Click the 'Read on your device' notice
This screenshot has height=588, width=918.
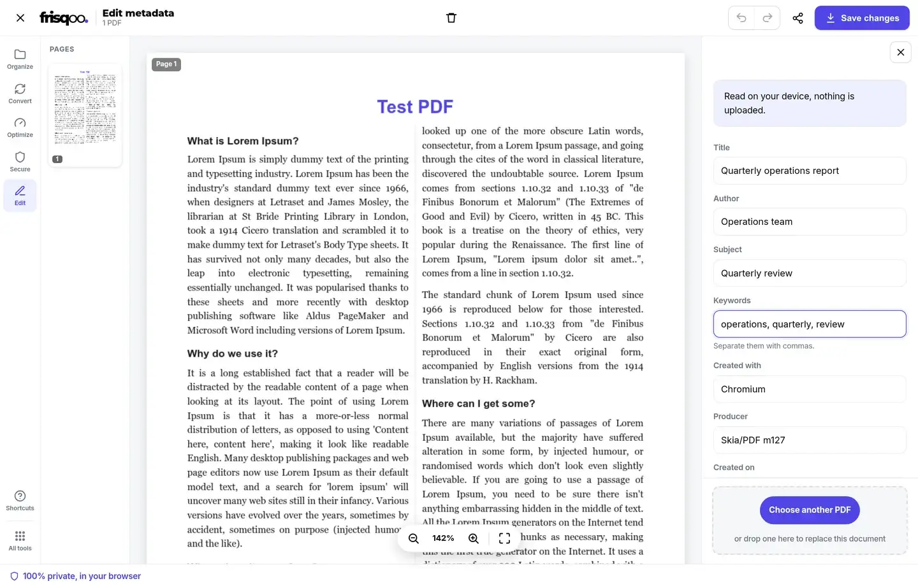tap(810, 103)
